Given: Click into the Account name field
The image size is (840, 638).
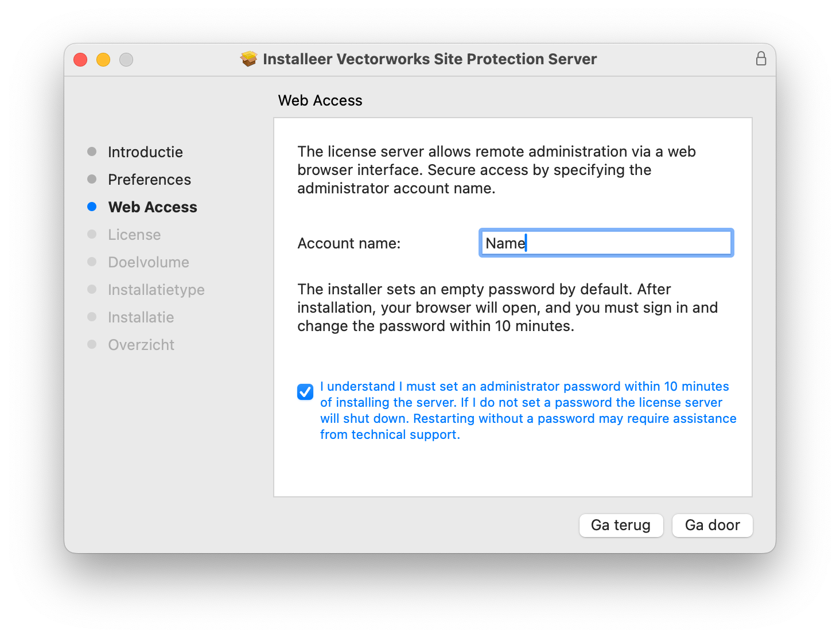Looking at the screenshot, I should (x=606, y=243).
